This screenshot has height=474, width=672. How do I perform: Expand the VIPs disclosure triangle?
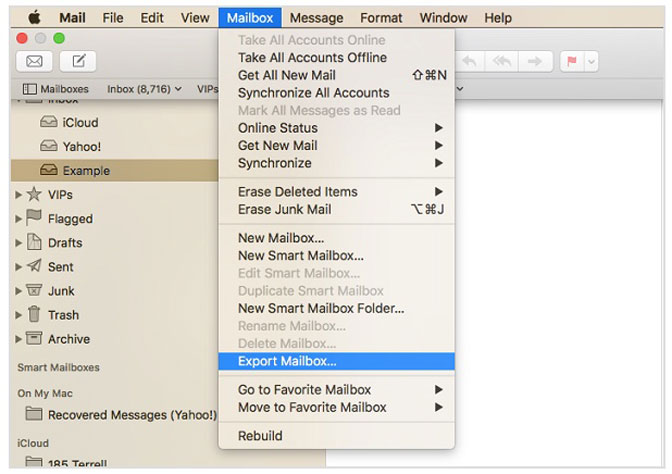(18, 195)
